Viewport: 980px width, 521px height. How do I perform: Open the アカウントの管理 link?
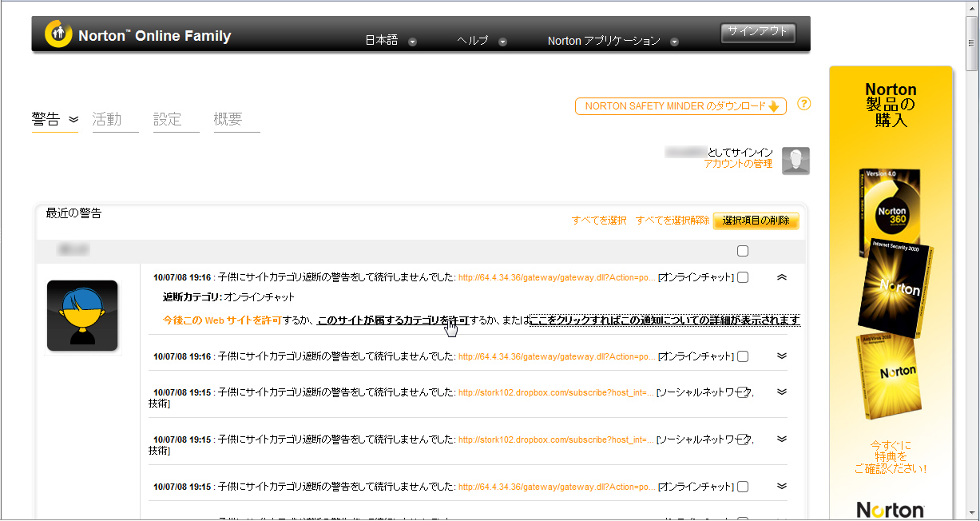click(738, 163)
